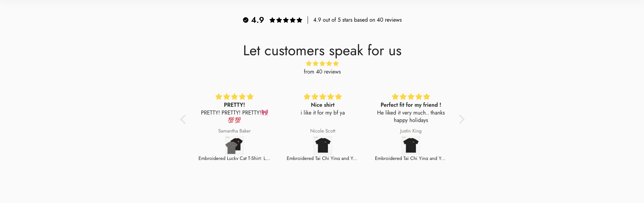Screen dimensions: 644x203
Task: Click the verified checkmark badge beside 4.9
Action: pos(246,20)
